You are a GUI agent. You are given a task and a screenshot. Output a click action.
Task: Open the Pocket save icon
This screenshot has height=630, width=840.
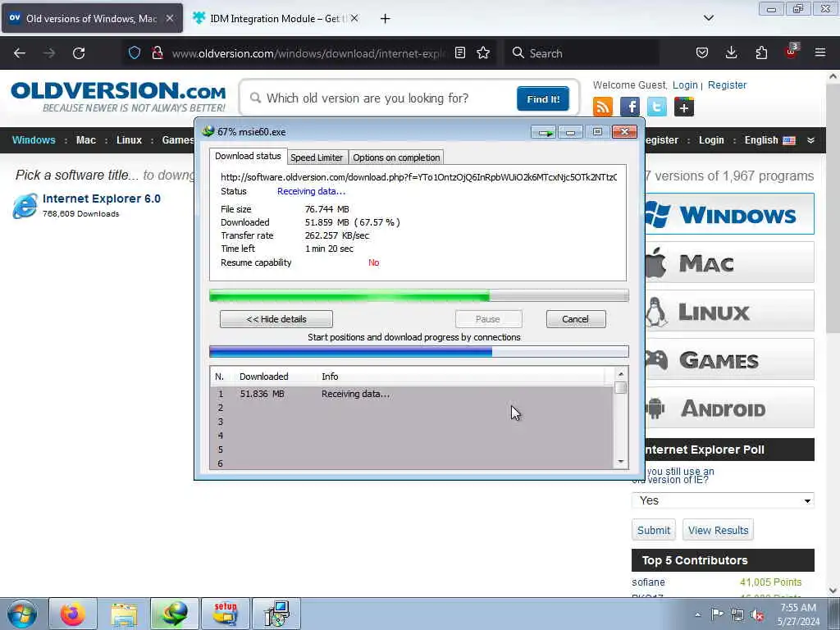coord(702,52)
